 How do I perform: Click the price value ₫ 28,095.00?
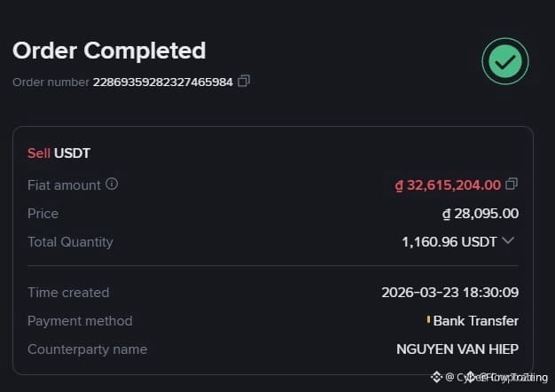pos(481,214)
